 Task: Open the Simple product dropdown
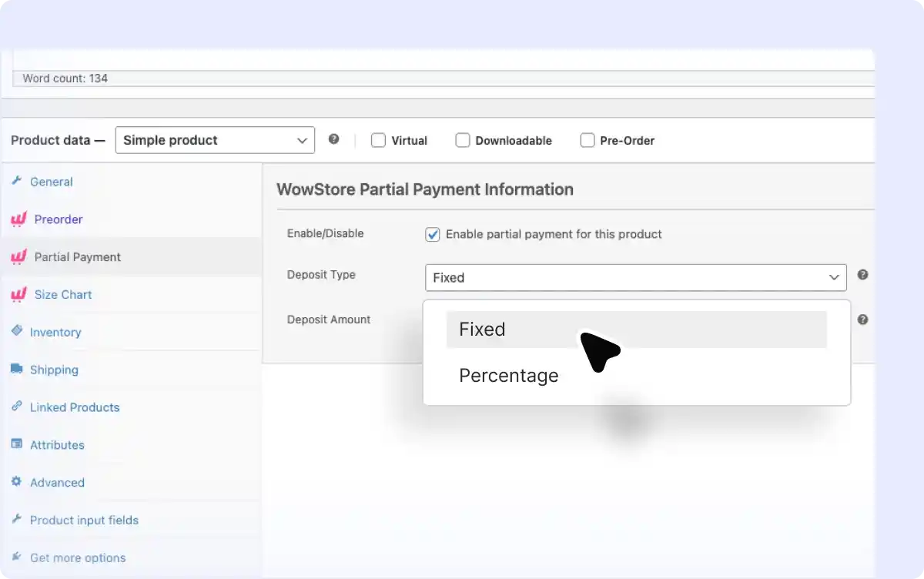(x=214, y=140)
